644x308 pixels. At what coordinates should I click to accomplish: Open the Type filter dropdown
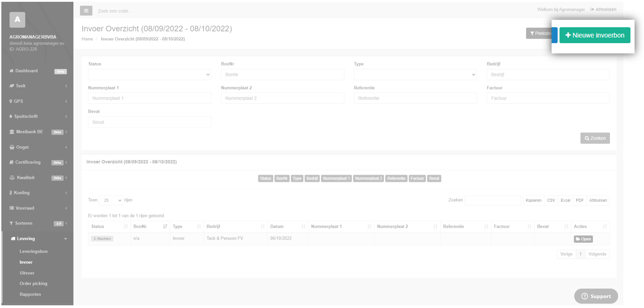point(415,75)
